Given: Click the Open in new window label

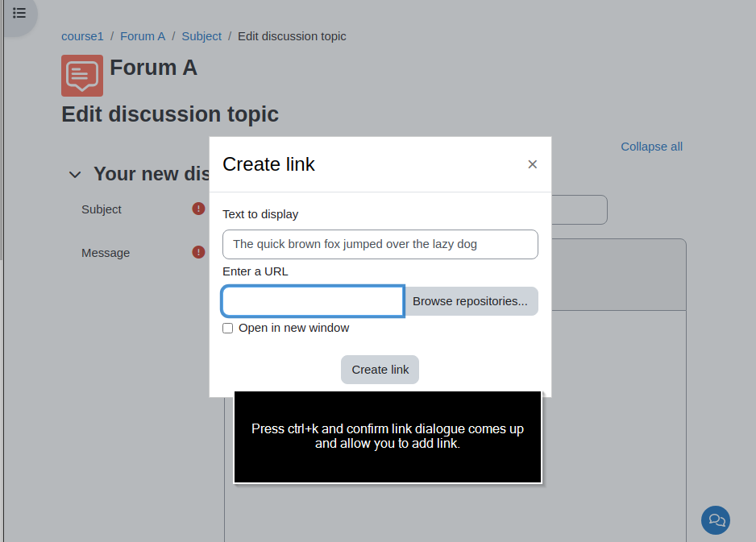Looking at the screenshot, I should tap(293, 328).
